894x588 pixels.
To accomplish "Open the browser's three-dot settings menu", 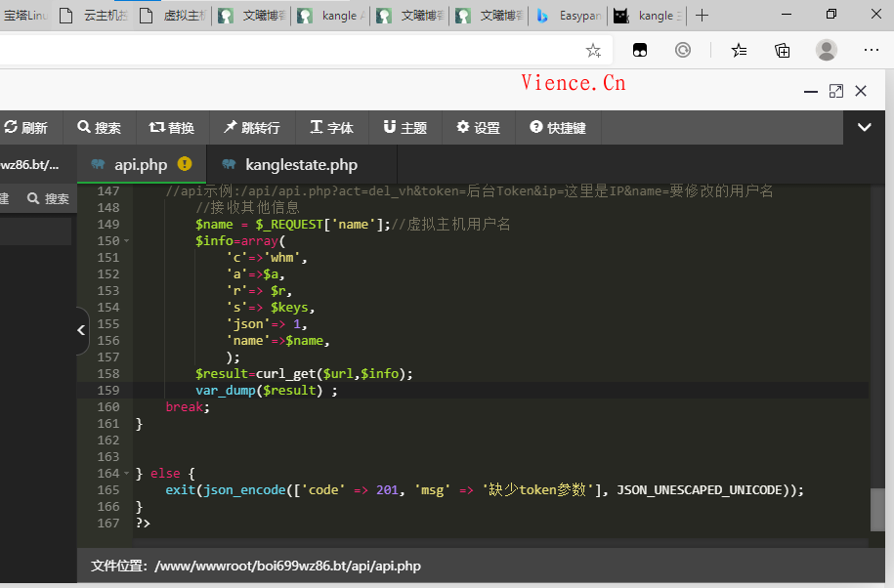I will pyautogui.click(x=871, y=50).
